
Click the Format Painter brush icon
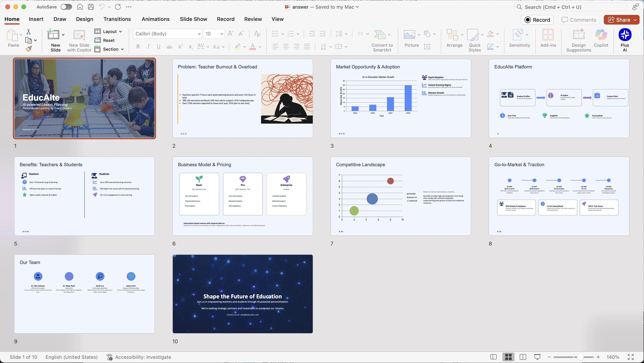point(29,49)
